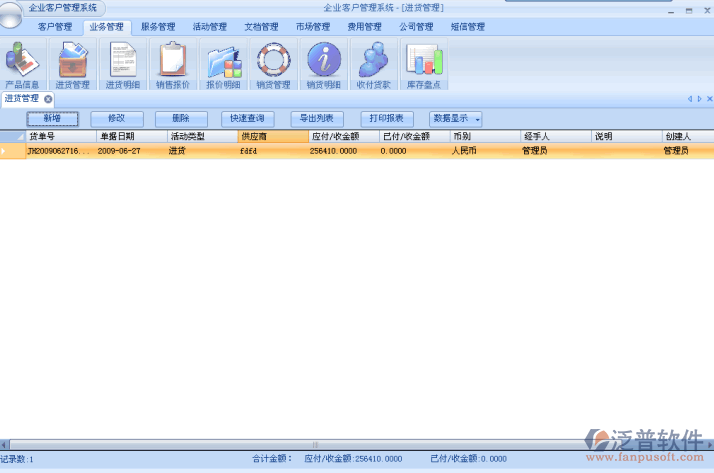
Task: Switch to 客户管理 ribbon tab
Action: (55, 27)
